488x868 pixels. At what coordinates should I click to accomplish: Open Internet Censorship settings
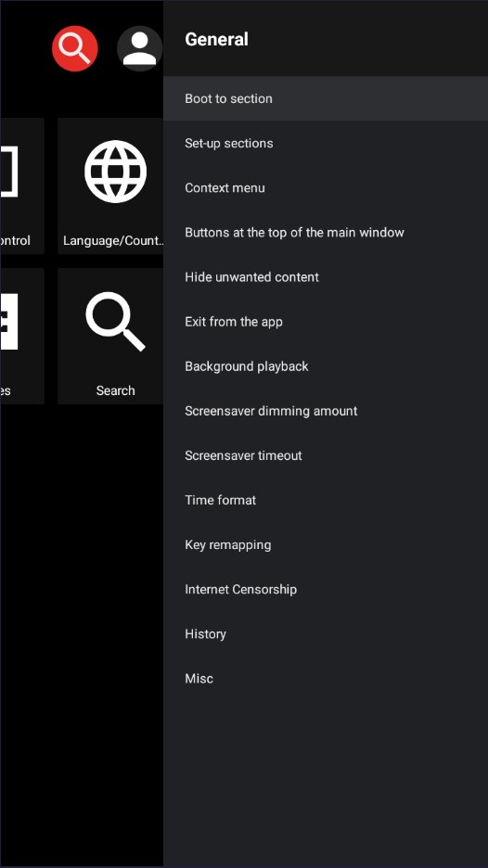[326, 590]
